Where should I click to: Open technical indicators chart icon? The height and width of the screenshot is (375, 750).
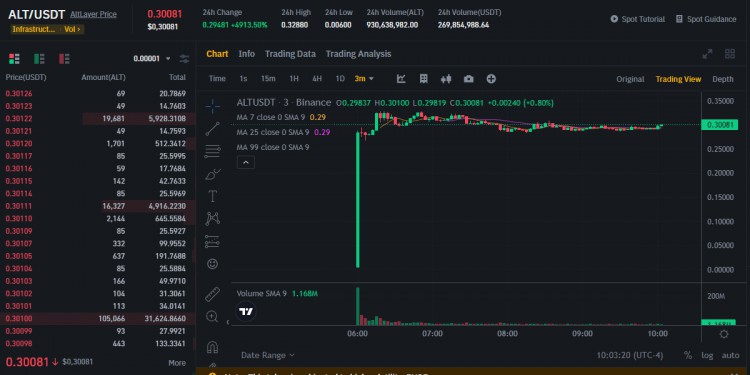[401, 79]
